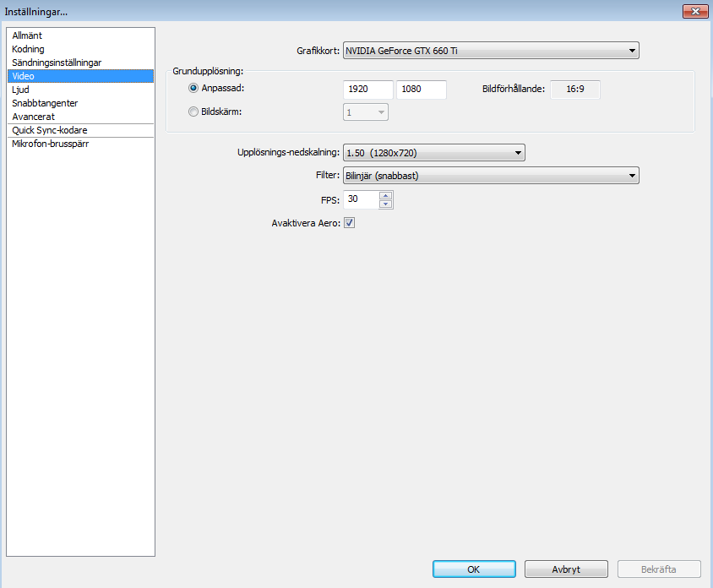This screenshot has width=713, height=588.
Task: Select Snabbtangenter in the sidebar
Action: point(45,103)
